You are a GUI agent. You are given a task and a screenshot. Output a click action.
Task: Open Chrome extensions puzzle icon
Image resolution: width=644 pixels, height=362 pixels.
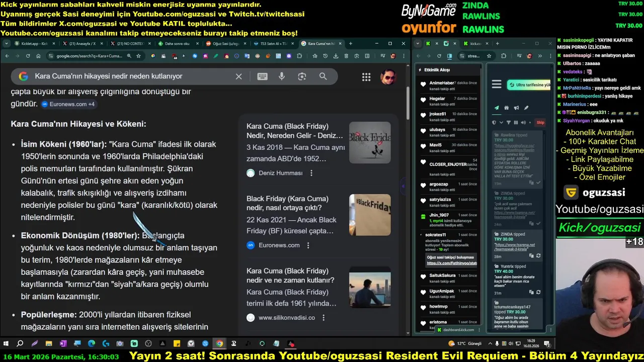point(299,56)
